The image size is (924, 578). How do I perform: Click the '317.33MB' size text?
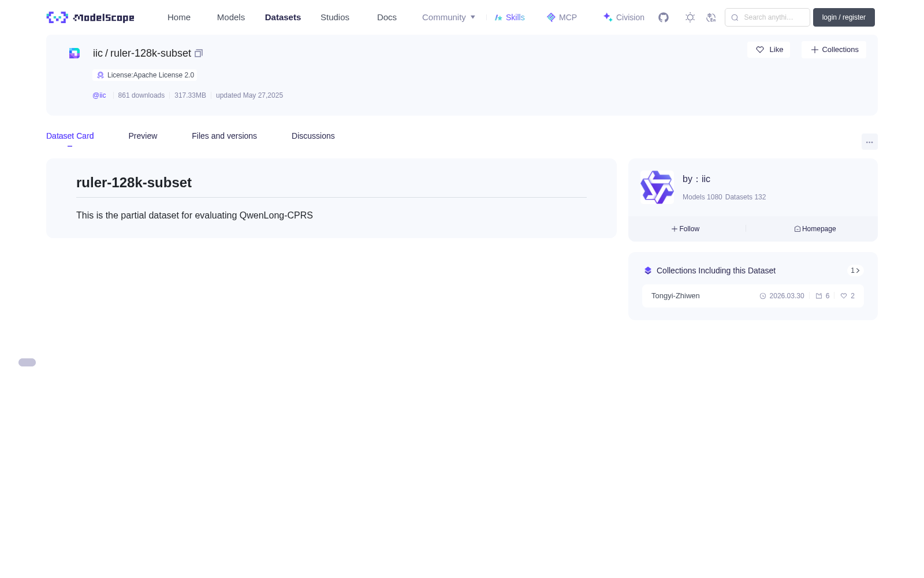[x=191, y=95]
